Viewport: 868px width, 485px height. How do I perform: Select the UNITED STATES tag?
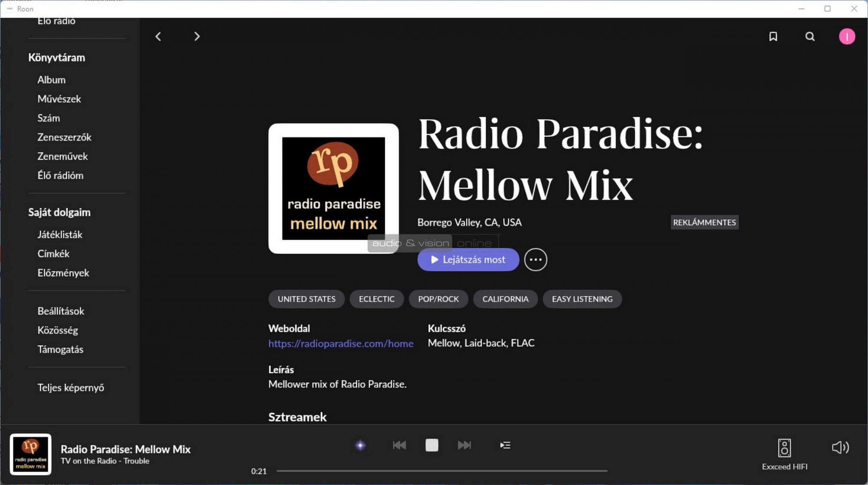tap(306, 299)
